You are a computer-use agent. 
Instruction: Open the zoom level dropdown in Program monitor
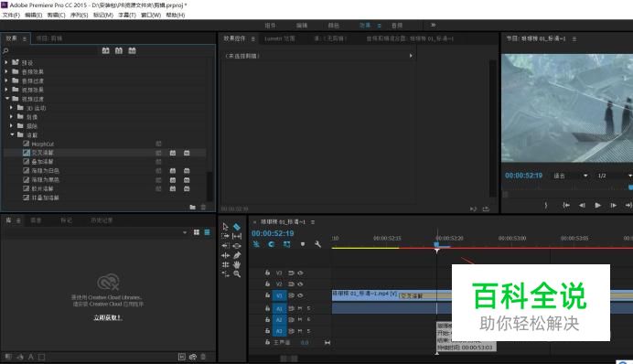tap(571, 176)
